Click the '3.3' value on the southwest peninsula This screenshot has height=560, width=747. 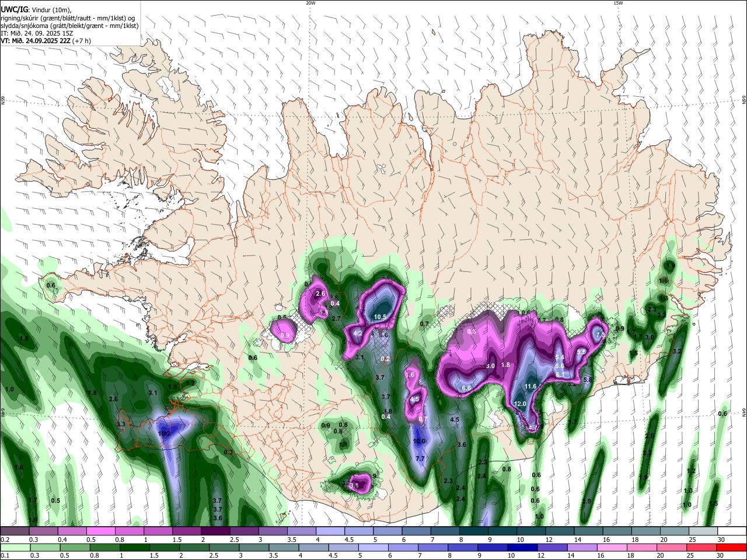(x=121, y=424)
